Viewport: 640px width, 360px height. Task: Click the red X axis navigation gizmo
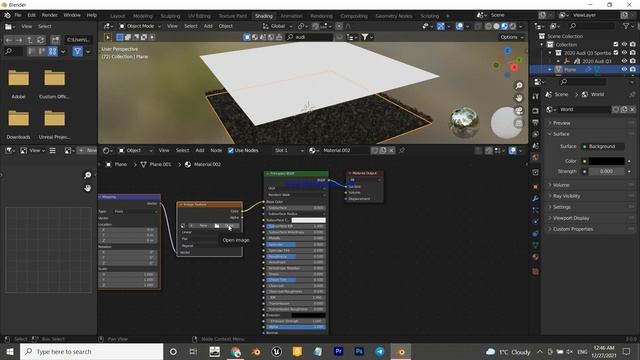coord(514,67)
